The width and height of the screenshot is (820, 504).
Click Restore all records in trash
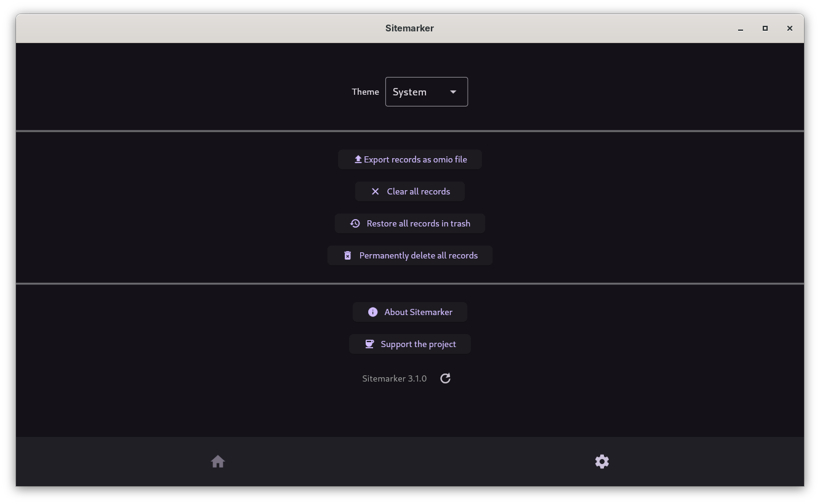[x=410, y=223]
